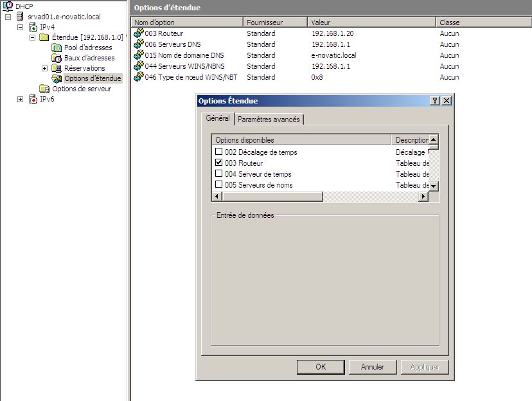The width and height of the screenshot is (532, 401).
Task: Click the IPv6 node icon
Action: coord(33,99)
